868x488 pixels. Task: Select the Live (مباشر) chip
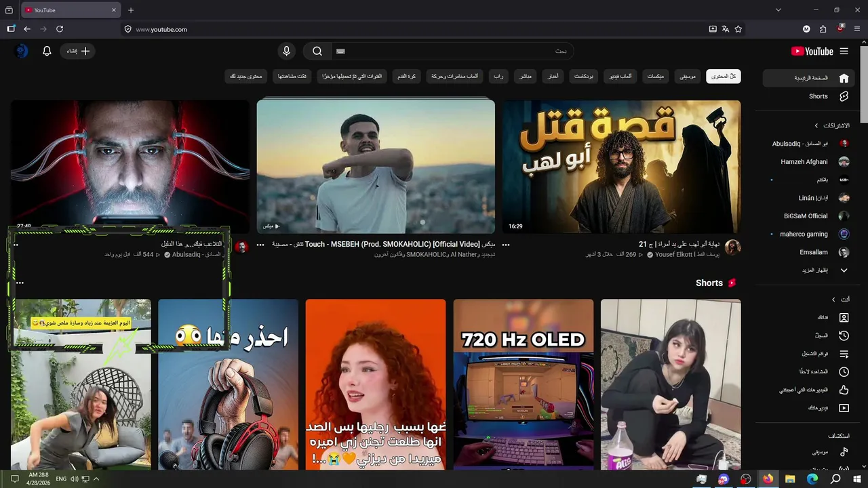coord(526,77)
